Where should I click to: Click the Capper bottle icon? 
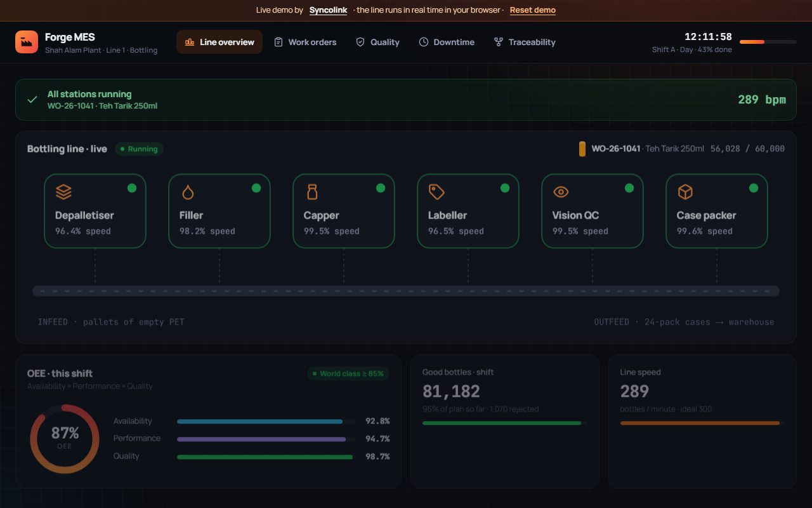click(312, 192)
